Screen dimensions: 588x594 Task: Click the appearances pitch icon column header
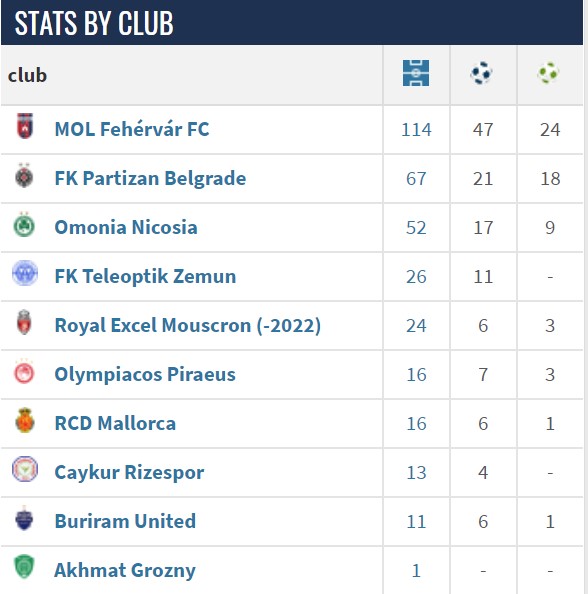click(416, 73)
